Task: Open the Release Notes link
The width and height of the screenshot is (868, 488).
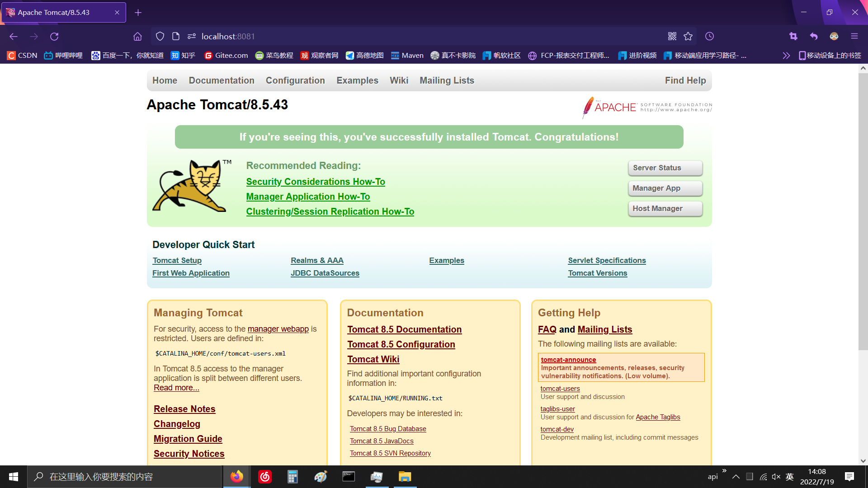Action: point(184,409)
